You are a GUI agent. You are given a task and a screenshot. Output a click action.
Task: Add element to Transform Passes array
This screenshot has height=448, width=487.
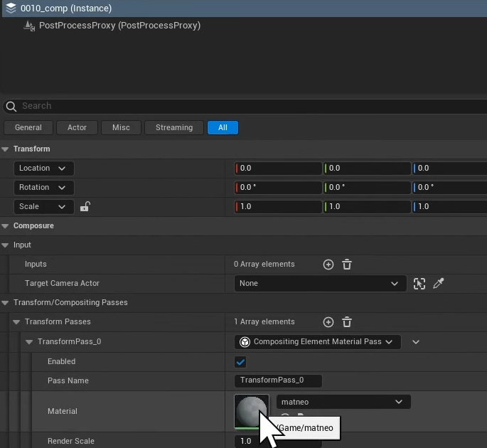(x=328, y=322)
